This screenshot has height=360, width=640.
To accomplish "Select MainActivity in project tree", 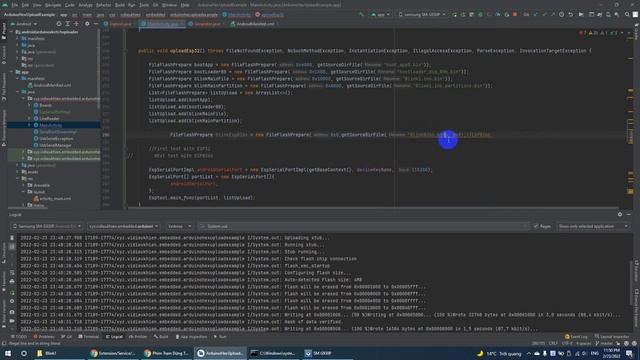I will (x=51, y=125).
